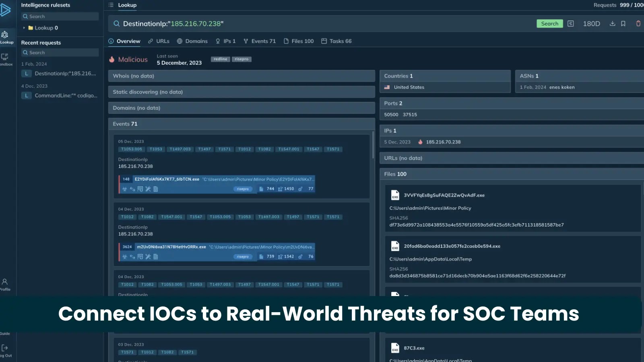The height and width of the screenshot is (362, 644).
Task: Click the EXE file icon for 87C3.exe
Action: 395,348
